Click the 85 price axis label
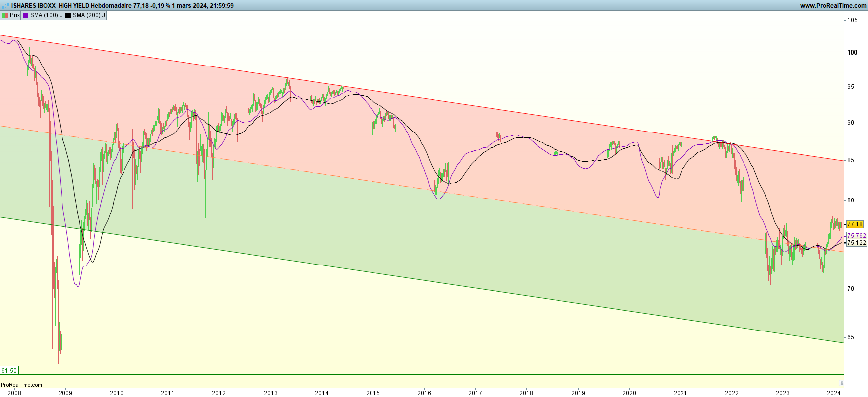 coord(851,160)
